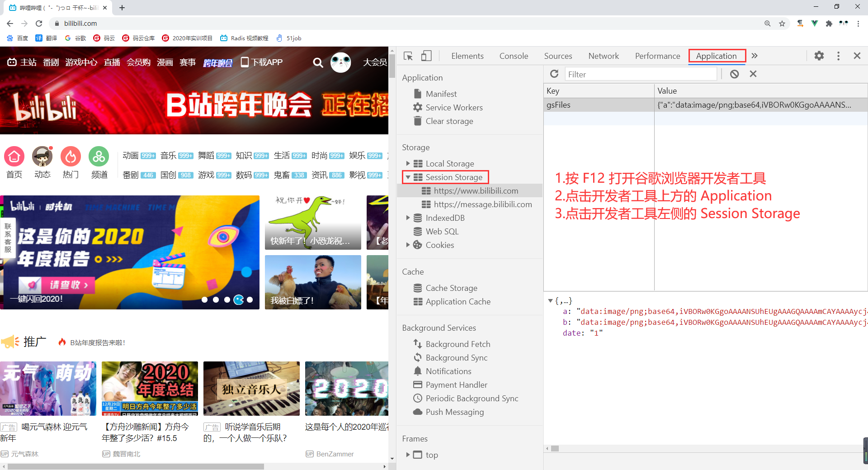868x470 pixels.
Task: Expand Cookies tree node
Action: click(x=408, y=245)
